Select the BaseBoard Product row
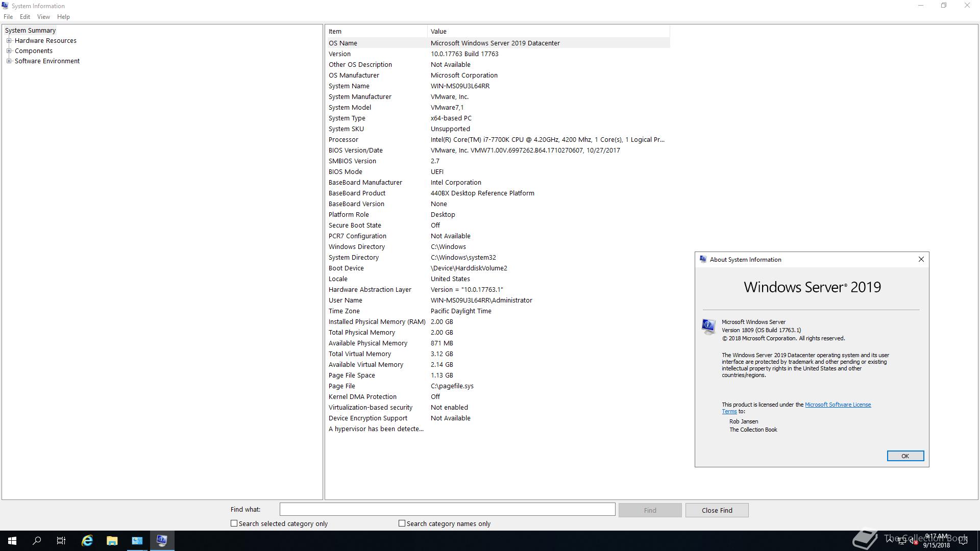This screenshot has width=980, height=551. (x=498, y=193)
